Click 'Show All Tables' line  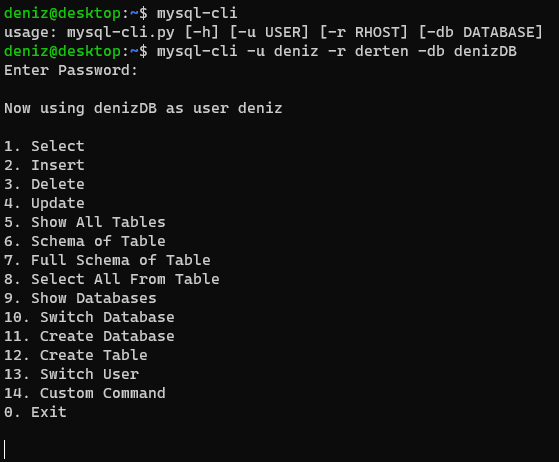pos(85,222)
